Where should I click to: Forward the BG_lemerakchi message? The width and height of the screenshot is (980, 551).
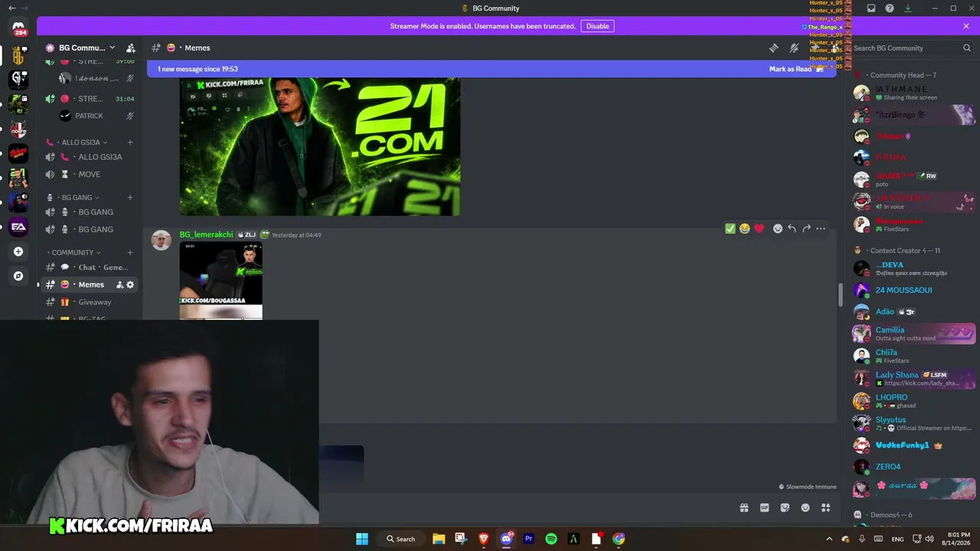[x=806, y=228]
